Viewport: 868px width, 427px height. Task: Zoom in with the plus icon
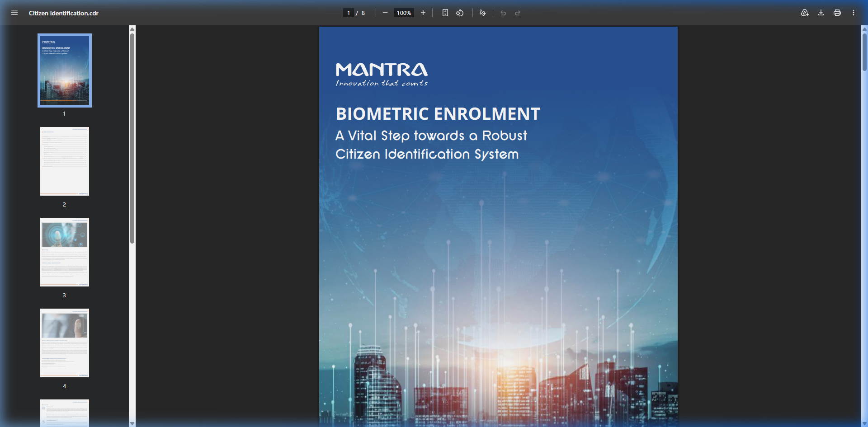(x=423, y=13)
